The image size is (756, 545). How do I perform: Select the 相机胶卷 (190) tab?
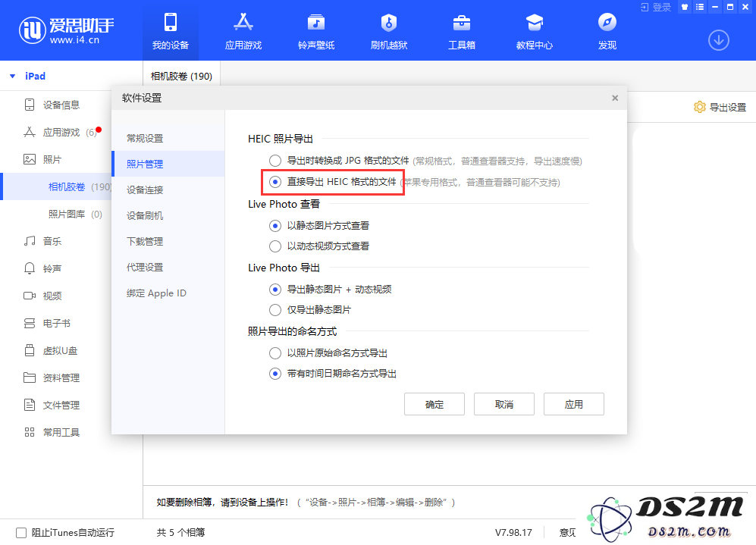181,76
